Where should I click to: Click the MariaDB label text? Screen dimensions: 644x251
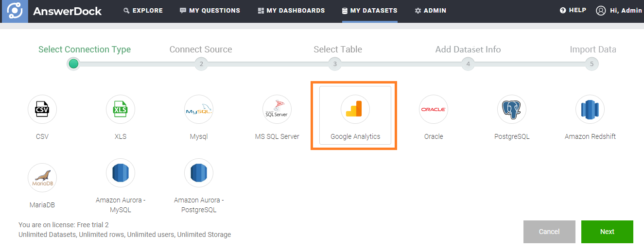coord(42,205)
